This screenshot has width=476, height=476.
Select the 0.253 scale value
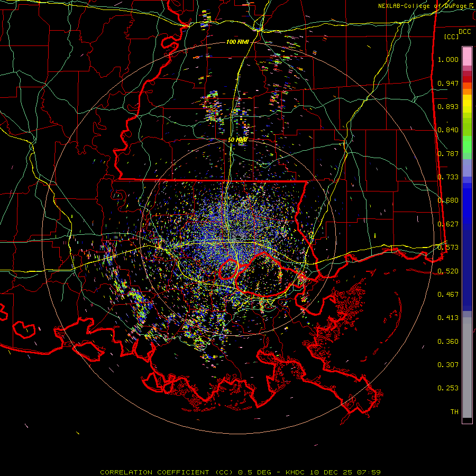click(x=448, y=388)
